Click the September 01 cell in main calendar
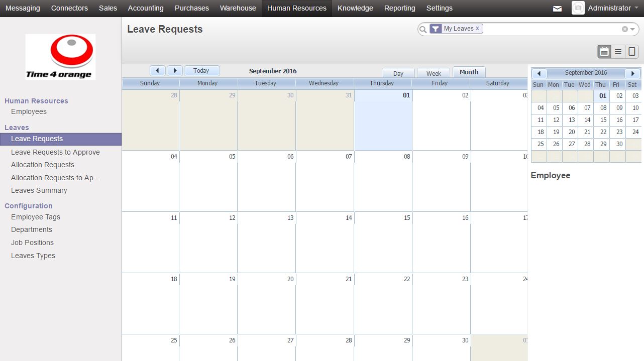 coord(383,120)
